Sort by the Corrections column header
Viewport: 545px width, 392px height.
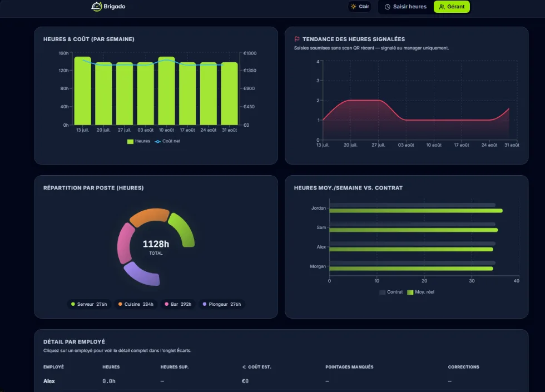tap(463, 367)
